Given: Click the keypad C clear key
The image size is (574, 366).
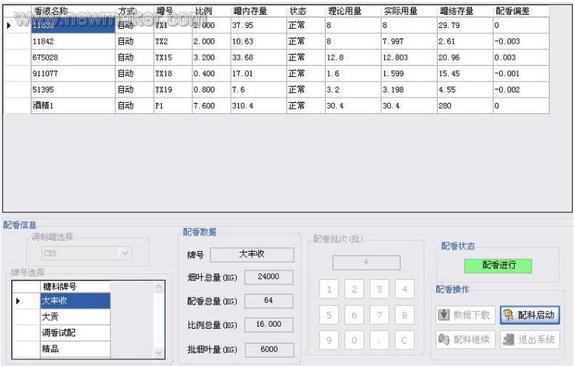Looking at the screenshot, I should coord(405,340).
